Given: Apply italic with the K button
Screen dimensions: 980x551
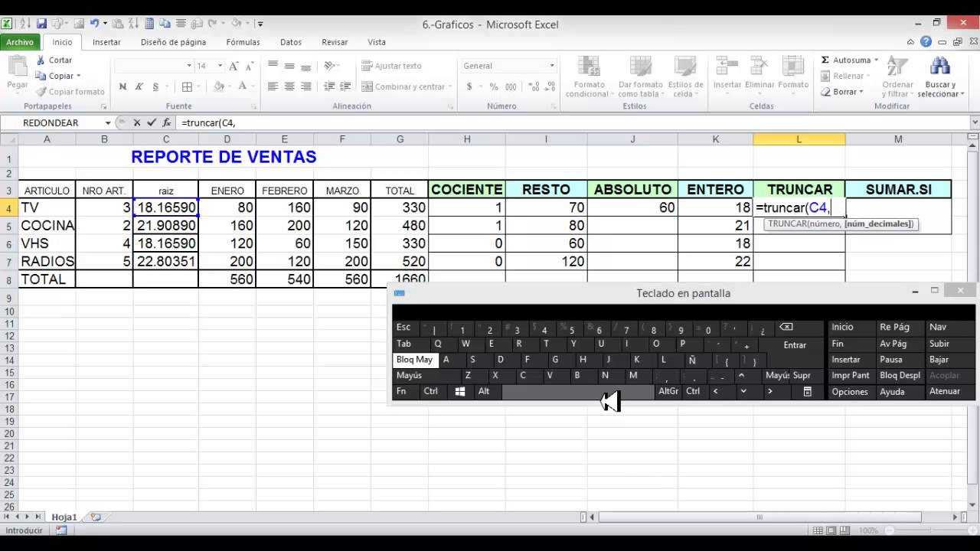Looking at the screenshot, I should (139, 86).
